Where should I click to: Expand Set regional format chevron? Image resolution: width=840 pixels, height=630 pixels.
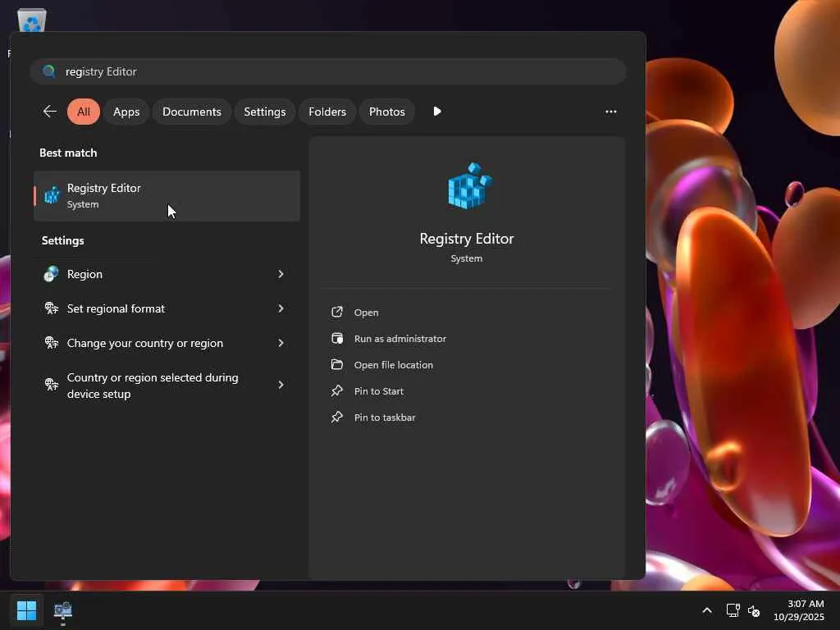(281, 308)
